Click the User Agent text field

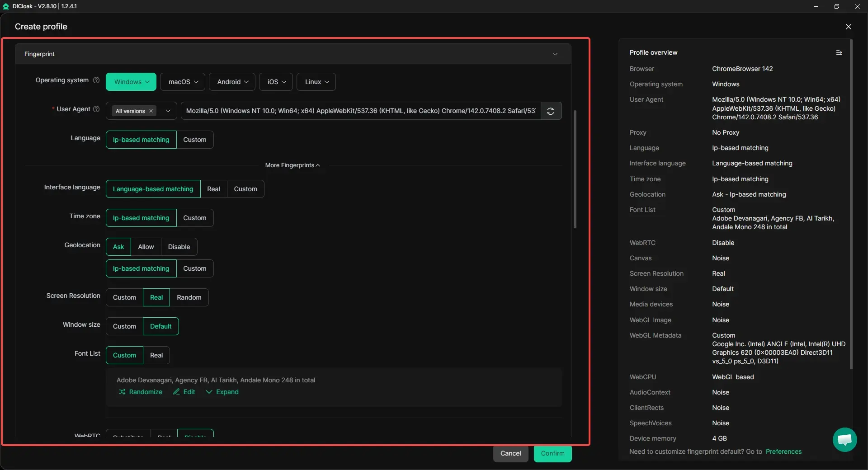pos(360,111)
